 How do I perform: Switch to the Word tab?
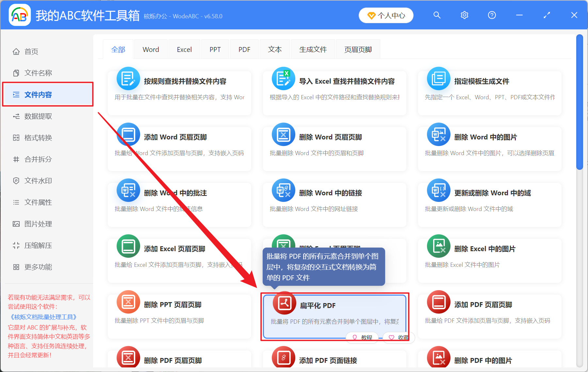coord(151,49)
